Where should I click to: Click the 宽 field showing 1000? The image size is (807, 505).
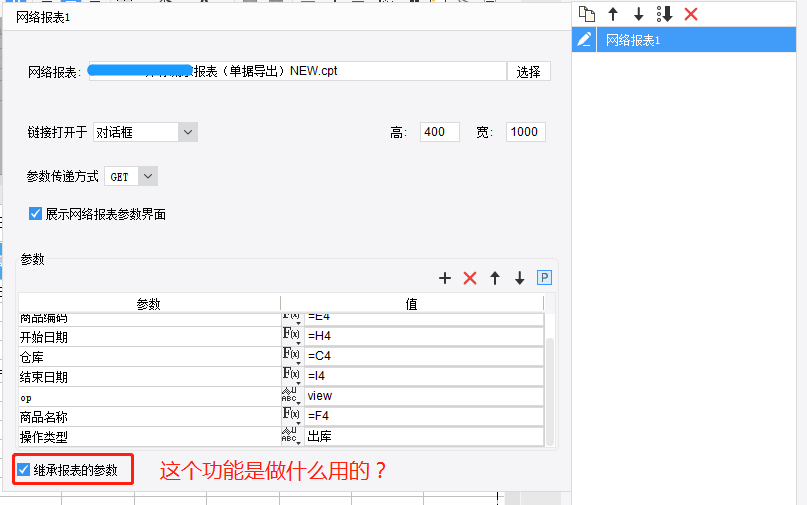click(x=525, y=132)
